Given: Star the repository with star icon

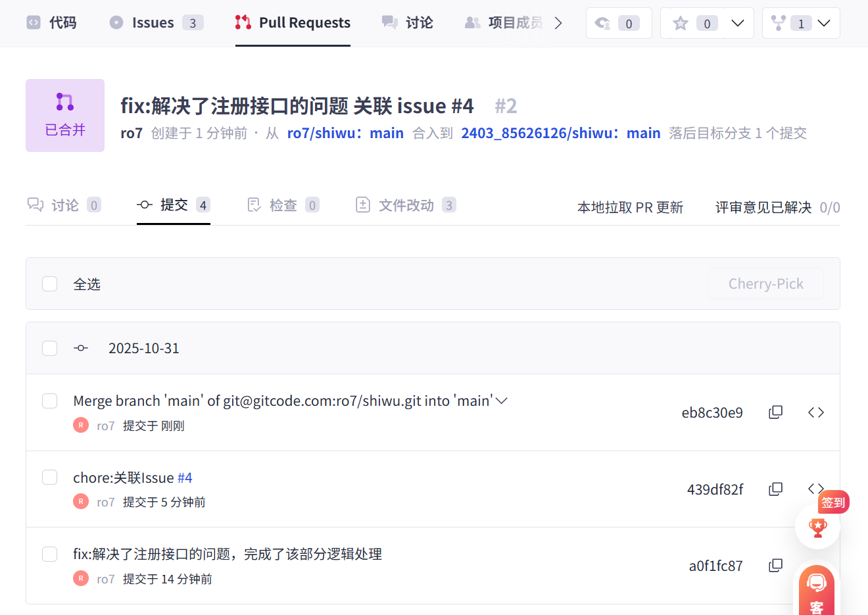Looking at the screenshot, I should pos(681,24).
